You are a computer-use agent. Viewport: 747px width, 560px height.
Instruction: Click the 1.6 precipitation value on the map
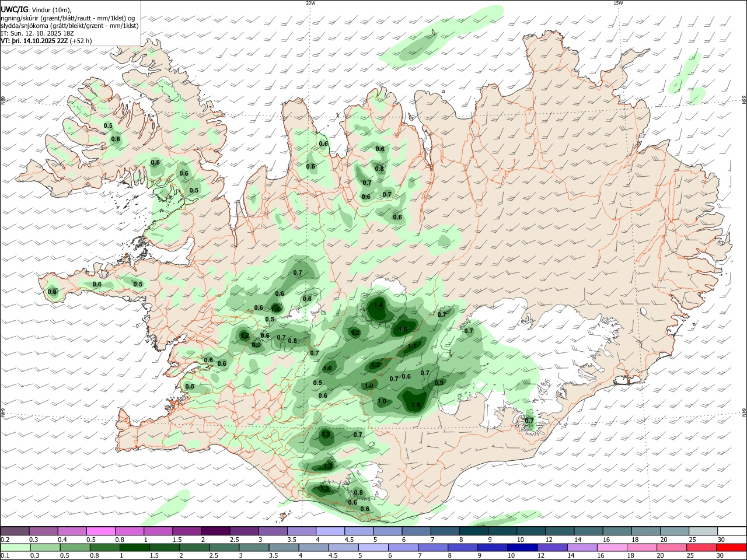click(402, 330)
